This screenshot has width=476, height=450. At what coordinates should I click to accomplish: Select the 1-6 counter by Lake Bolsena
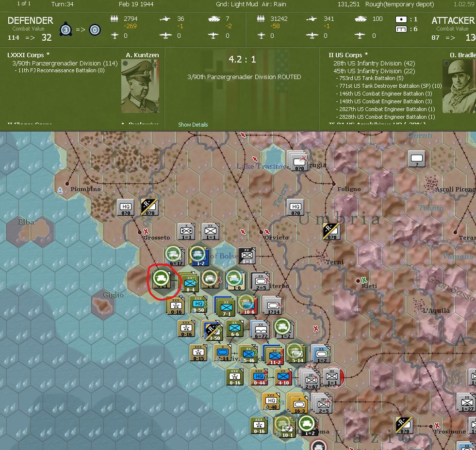click(x=236, y=282)
